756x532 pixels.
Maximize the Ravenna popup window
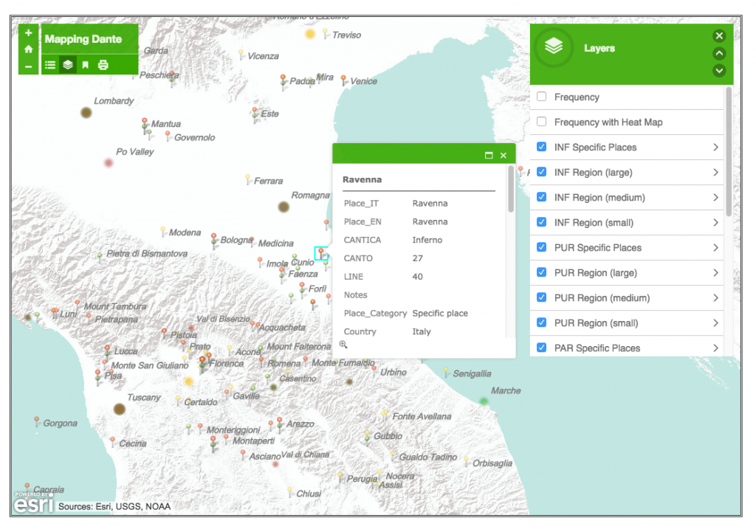click(x=489, y=155)
